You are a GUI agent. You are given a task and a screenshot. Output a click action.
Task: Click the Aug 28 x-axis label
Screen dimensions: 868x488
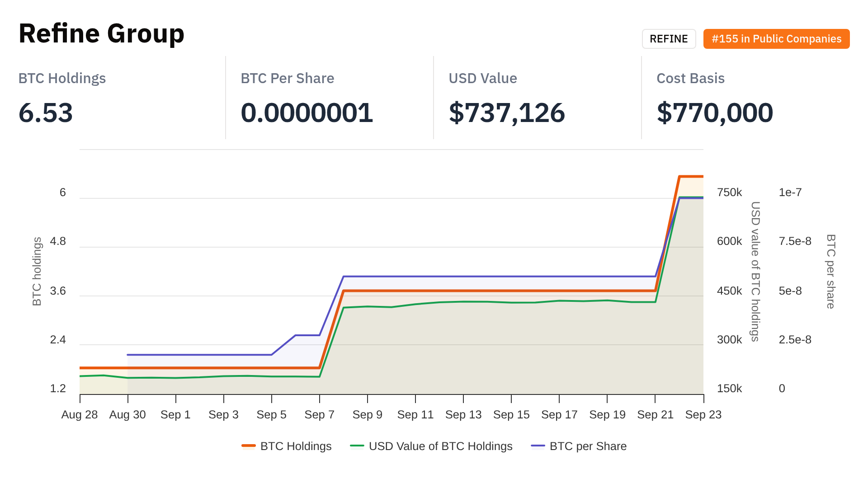(80, 414)
